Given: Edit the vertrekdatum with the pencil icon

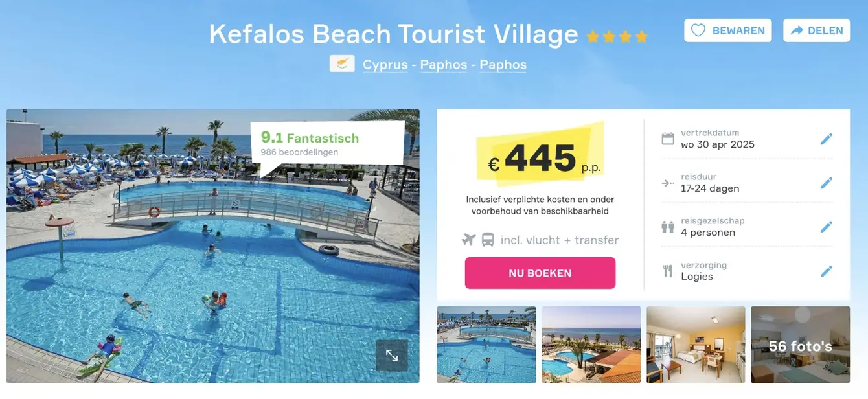Looking at the screenshot, I should (826, 139).
